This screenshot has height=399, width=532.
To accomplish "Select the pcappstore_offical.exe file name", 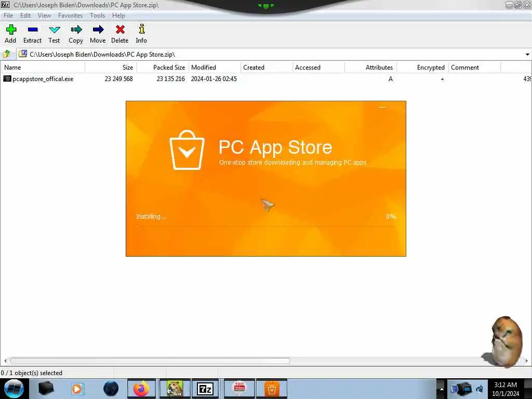I will pos(43,79).
